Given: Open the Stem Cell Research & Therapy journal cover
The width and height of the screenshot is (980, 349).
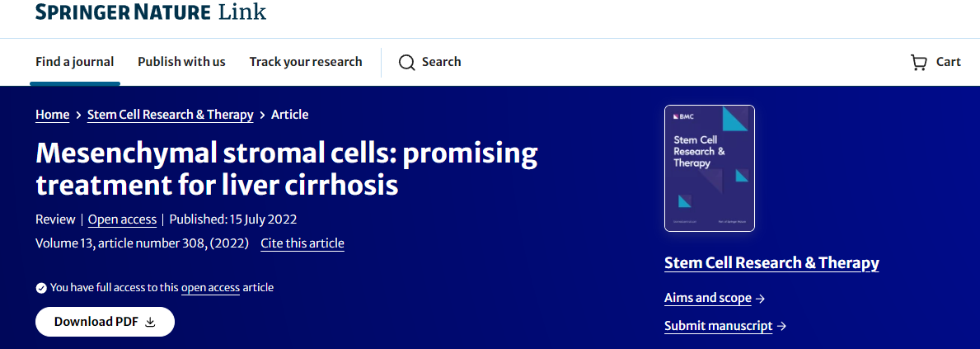Looking at the screenshot, I should tap(709, 168).
